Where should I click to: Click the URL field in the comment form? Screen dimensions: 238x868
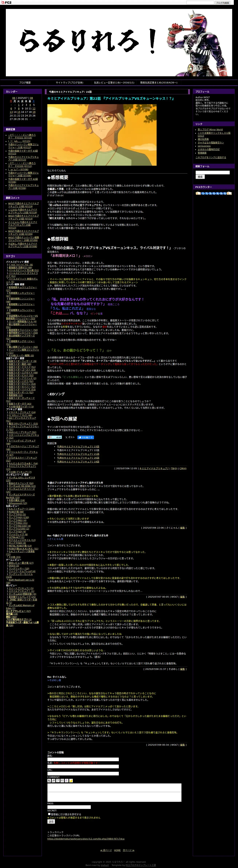tap(83, 774)
